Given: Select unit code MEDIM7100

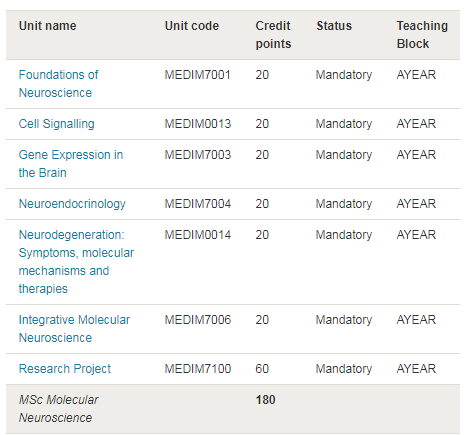Looking at the screenshot, I should 198,369.
